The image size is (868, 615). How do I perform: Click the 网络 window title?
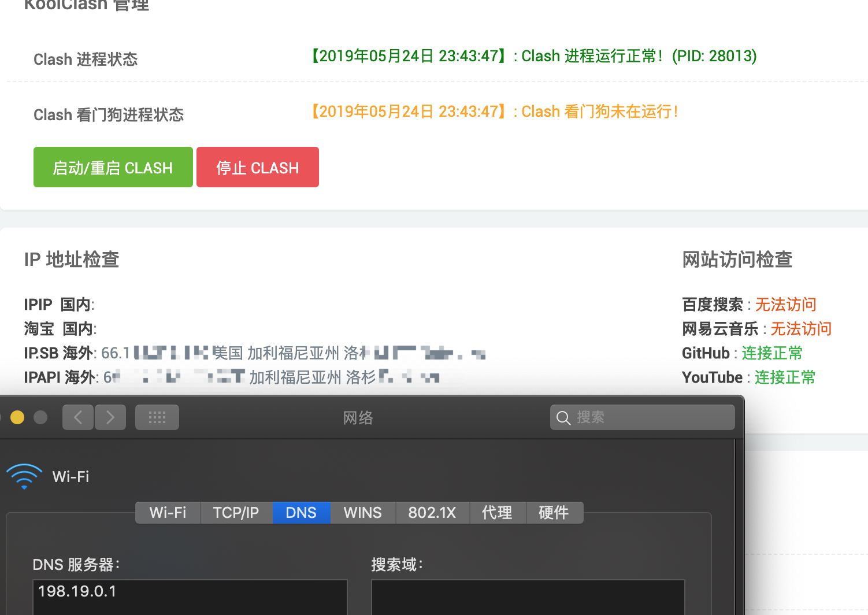(358, 417)
